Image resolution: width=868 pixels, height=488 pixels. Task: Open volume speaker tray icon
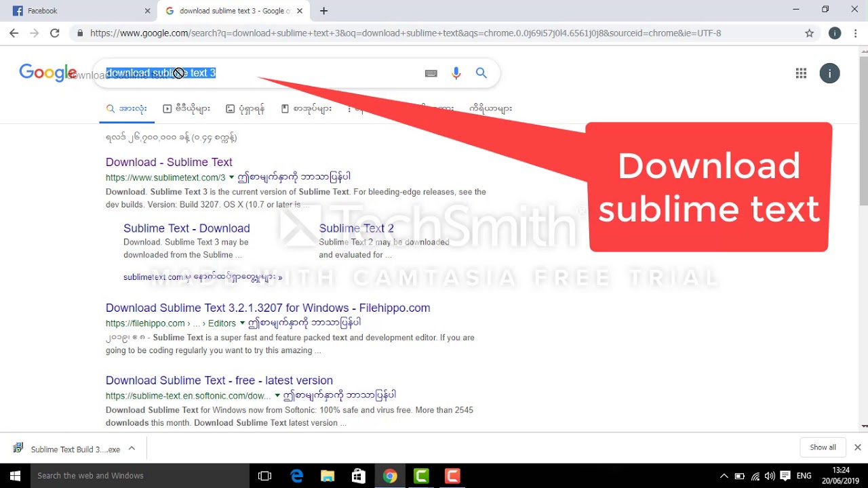pos(770,476)
